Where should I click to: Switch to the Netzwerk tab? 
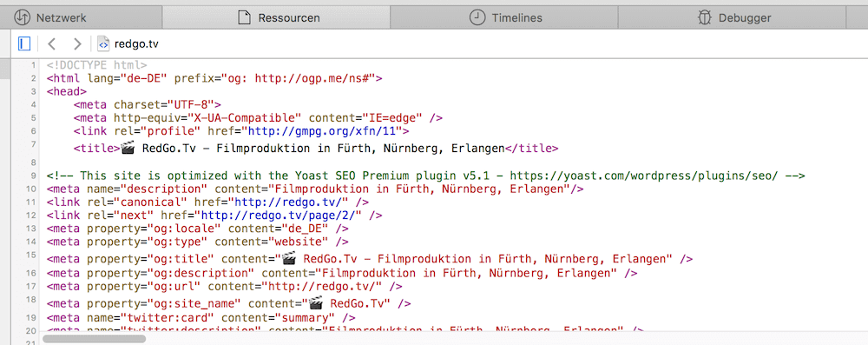[x=81, y=17]
